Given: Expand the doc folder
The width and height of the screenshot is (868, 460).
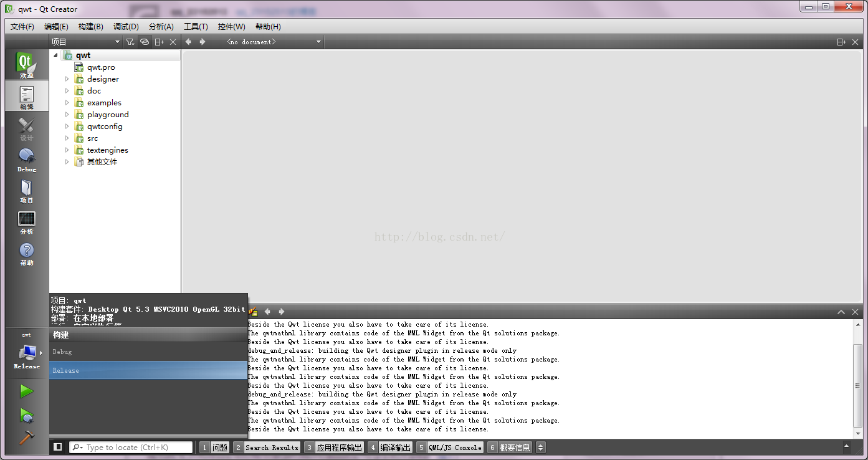Looking at the screenshot, I should [67, 91].
